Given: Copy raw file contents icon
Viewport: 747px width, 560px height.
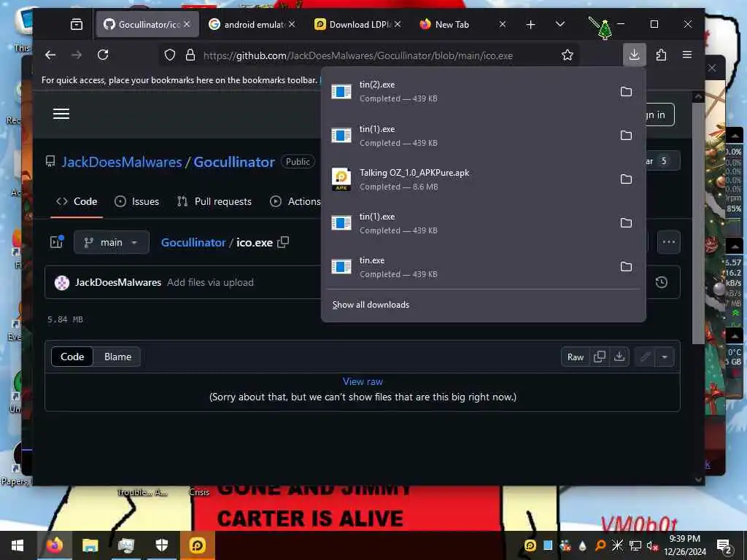Looking at the screenshot, I should (600, 357).
